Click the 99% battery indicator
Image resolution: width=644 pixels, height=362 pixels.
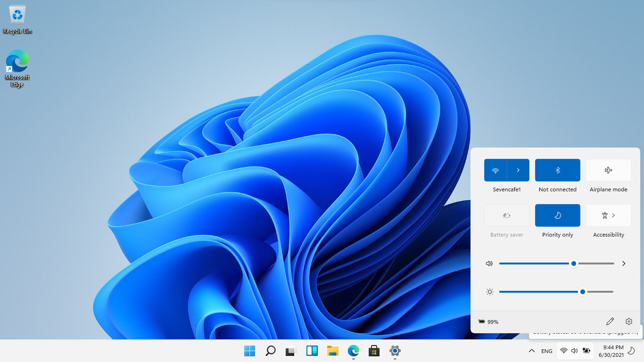pos(488,321)
